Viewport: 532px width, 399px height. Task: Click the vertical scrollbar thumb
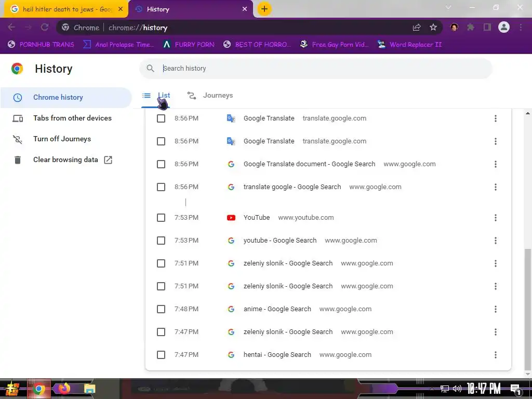click(528, 310)
